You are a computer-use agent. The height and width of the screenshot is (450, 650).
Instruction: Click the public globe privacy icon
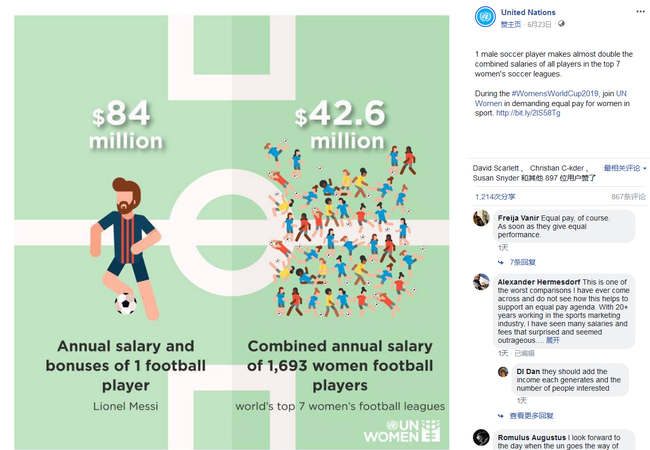561,24
